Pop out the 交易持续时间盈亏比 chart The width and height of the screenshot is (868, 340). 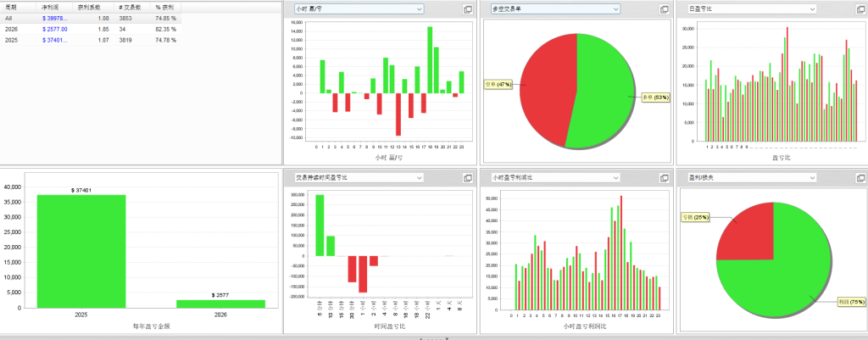pyautogui.click(x=468, y=177)
